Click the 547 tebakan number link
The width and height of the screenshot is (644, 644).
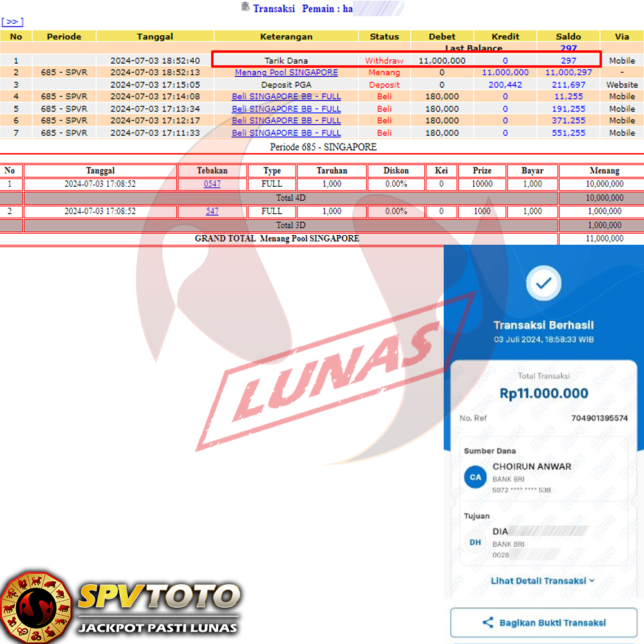(x=212, y=211)
